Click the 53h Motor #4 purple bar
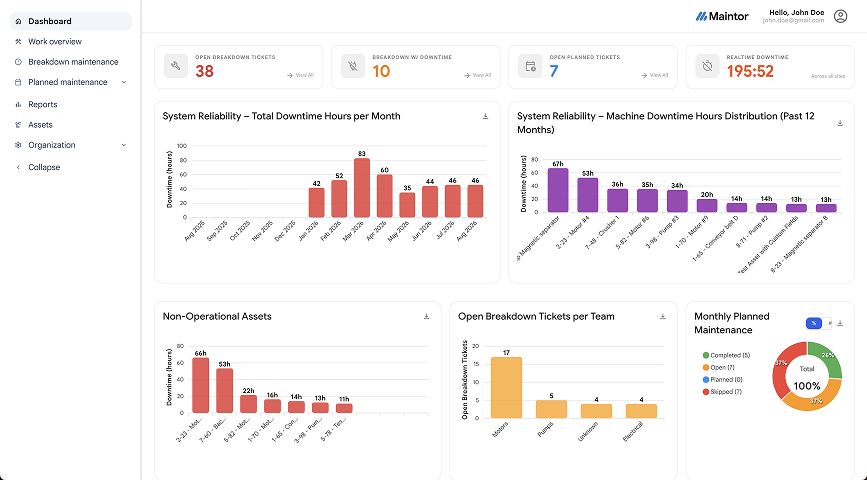This screenshot has height=480, width=867. coord(588,195)
